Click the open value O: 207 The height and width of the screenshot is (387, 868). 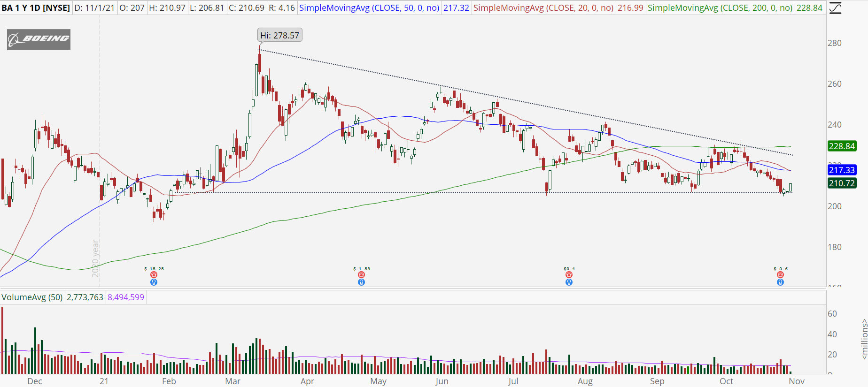click(x=132, y=8)
